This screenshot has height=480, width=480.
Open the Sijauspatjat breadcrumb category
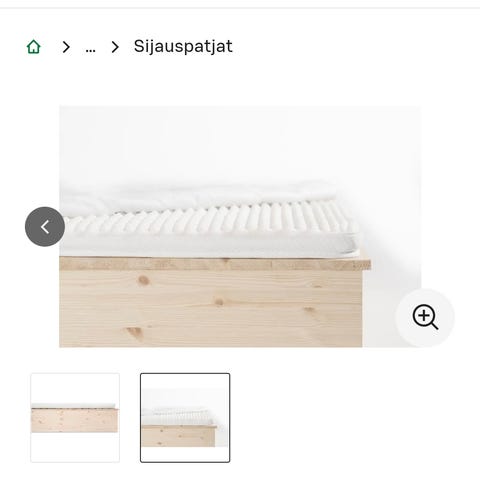(183, 46)
